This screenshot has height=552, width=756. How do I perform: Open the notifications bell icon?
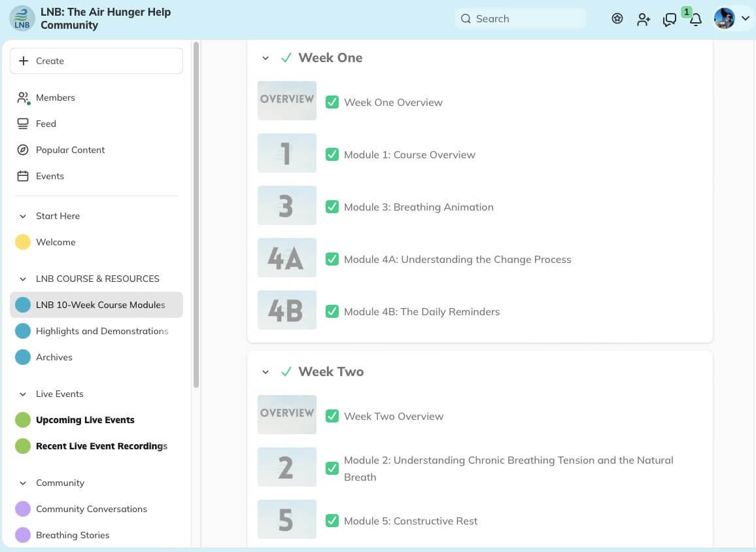click(696, 19)
